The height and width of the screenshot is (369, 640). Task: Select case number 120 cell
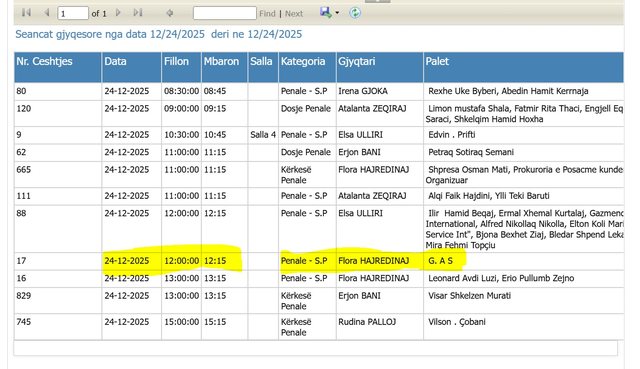click(58, 113)
